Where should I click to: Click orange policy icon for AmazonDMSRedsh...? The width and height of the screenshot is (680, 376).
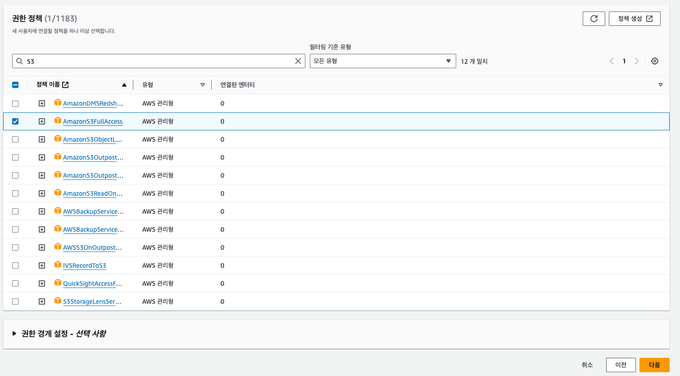(57, 103)
